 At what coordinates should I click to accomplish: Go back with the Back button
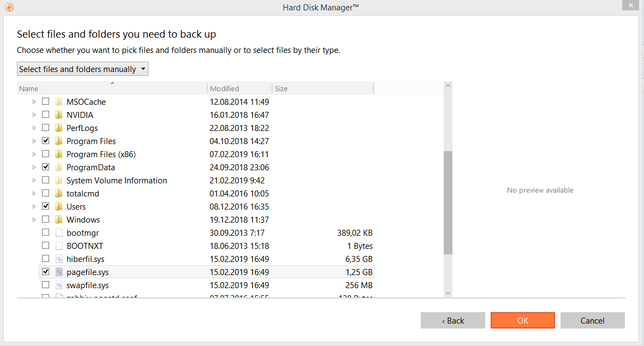[x=452, y=320]
